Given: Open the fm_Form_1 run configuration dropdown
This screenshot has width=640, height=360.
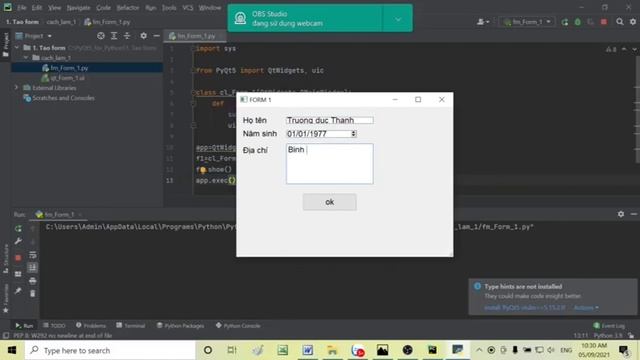Looking at the screenshot, I should tap(527, 22).
